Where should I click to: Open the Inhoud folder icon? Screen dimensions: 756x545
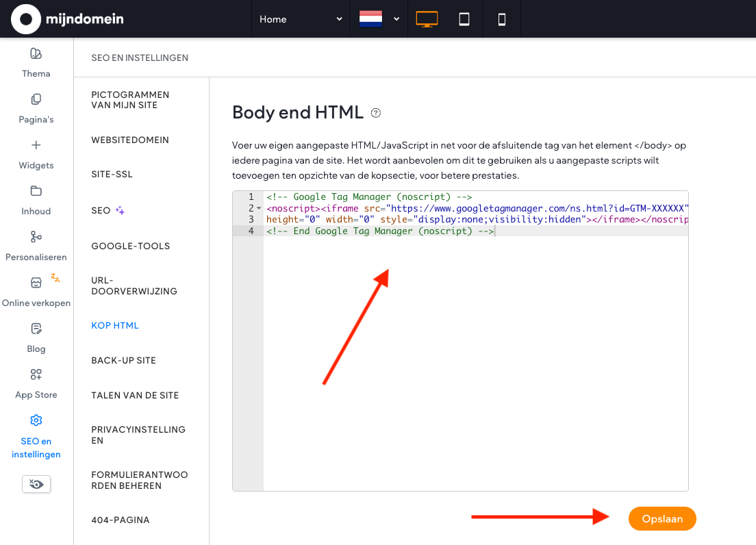click(x=36, y=191)
